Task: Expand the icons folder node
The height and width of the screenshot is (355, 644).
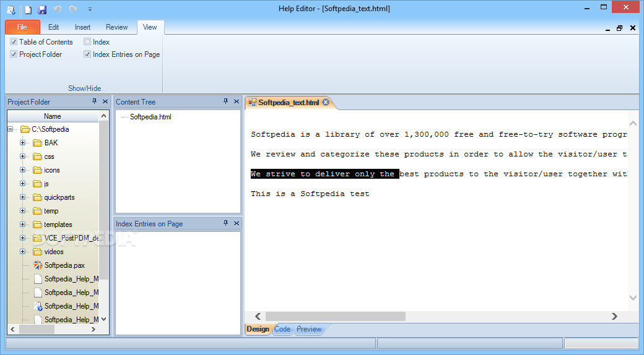Action: point(22,170)
